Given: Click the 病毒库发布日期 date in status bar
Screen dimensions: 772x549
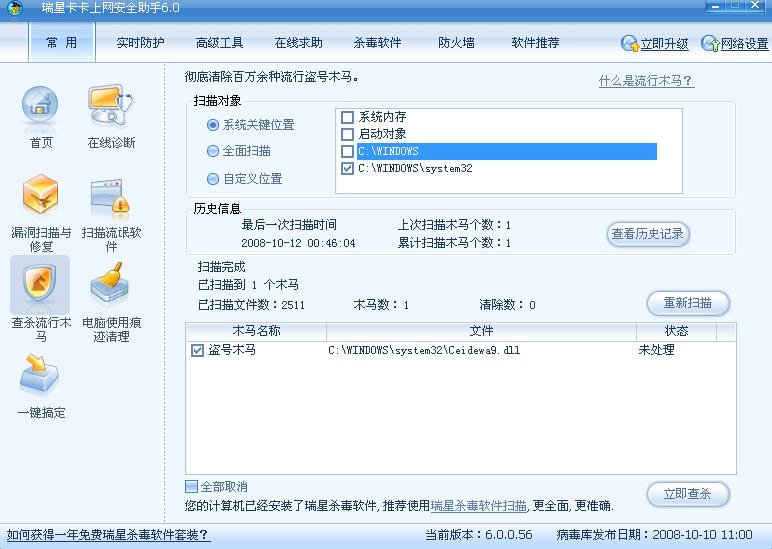Looking at the screenshot, I should [654, 535].
